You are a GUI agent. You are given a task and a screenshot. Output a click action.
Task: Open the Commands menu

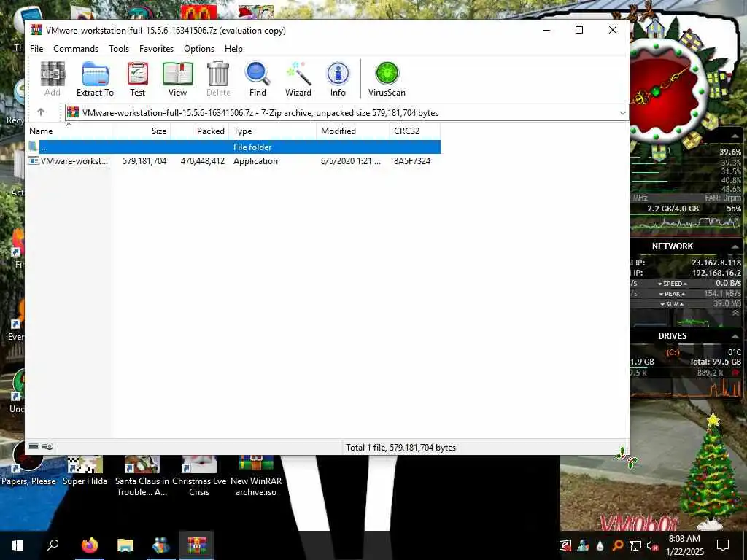(x=76, y=49)
